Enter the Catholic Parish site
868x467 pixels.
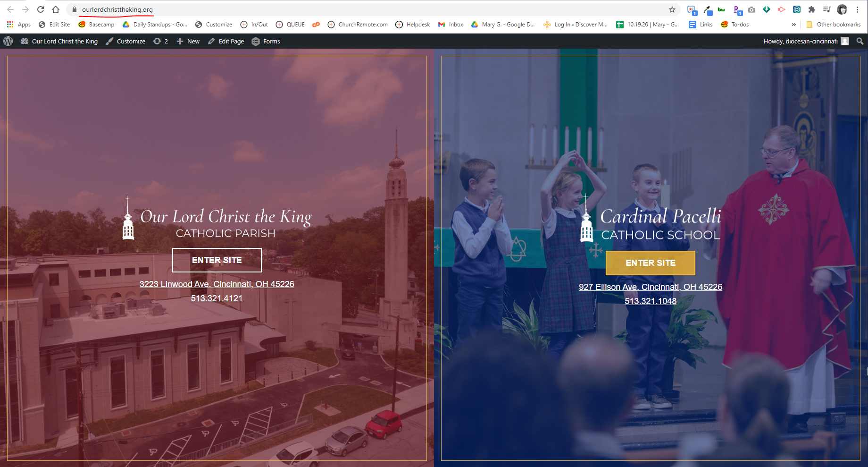pos(217,260)
